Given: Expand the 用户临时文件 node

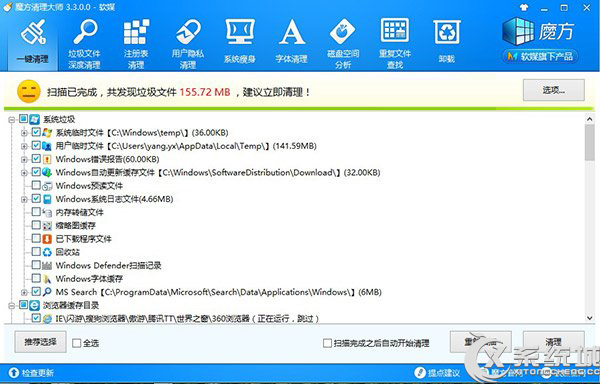Looking at the screenshot, I should coord(24,146).
